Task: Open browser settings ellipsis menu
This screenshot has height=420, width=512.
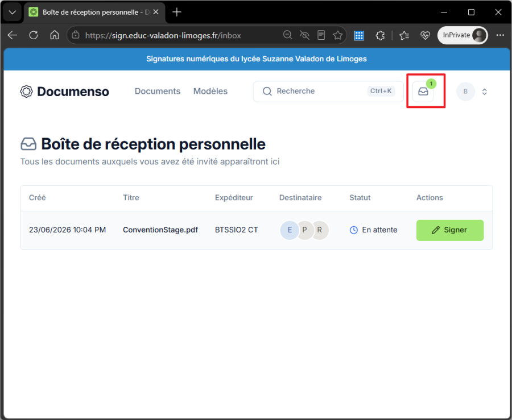Action: pyautogui.click(x=500, y=35)
